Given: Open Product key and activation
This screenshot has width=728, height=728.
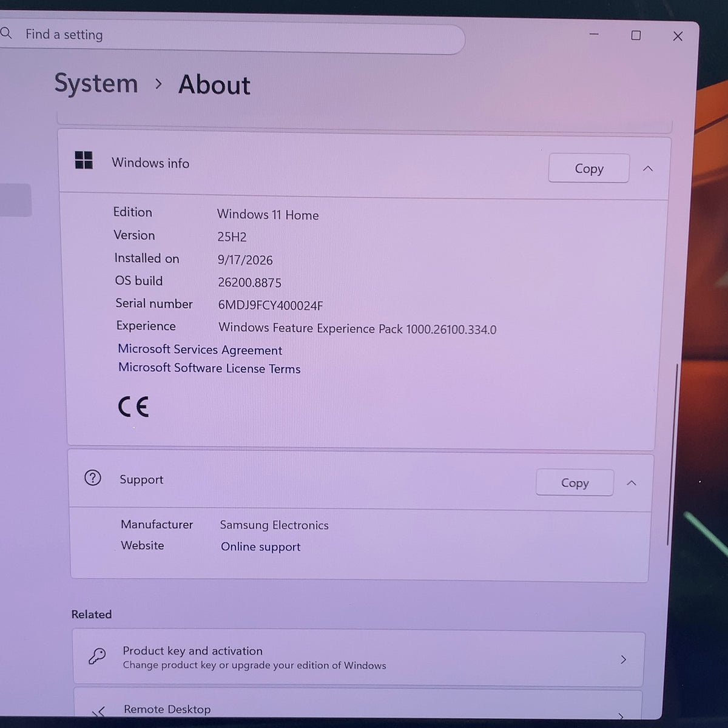Looking at the screenshot, I should 359,658.
